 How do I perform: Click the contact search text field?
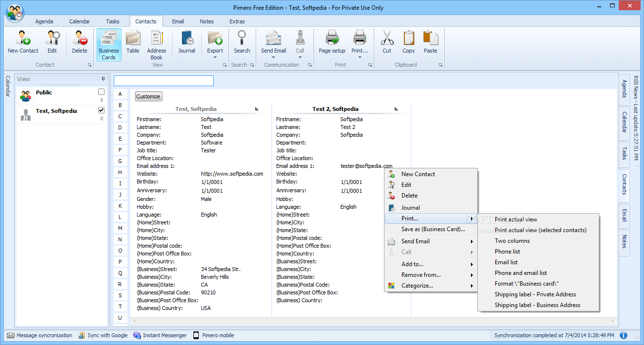coord(164,81)
